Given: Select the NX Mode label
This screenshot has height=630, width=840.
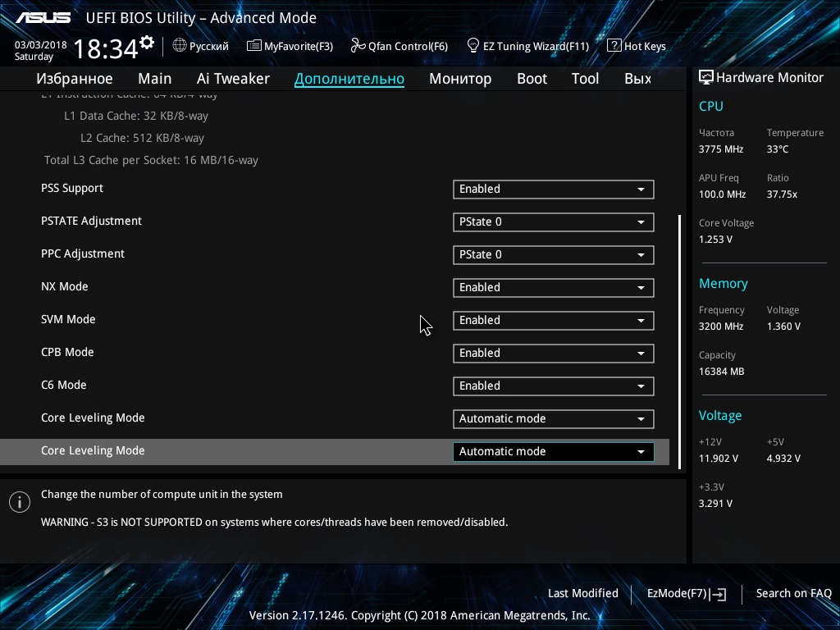Looking at the screenshot, I should [64, 286].
